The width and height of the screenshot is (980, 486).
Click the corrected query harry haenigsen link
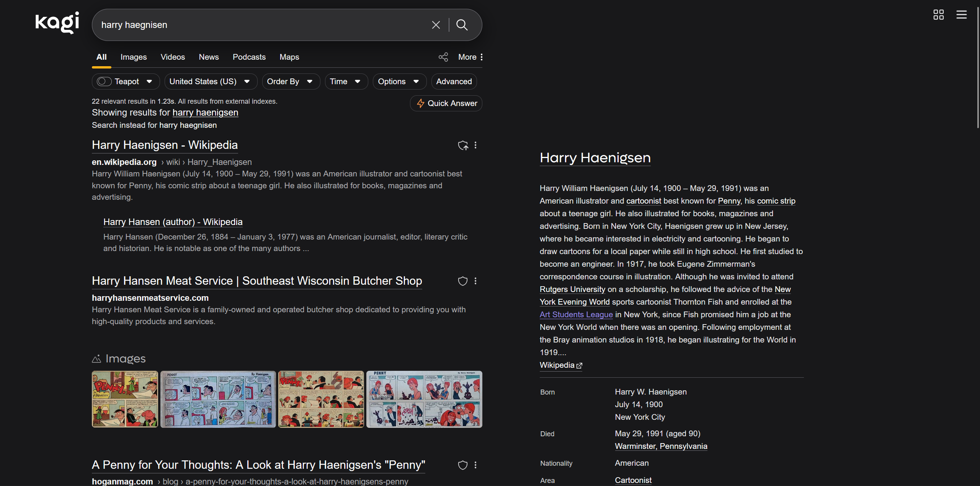205,113
